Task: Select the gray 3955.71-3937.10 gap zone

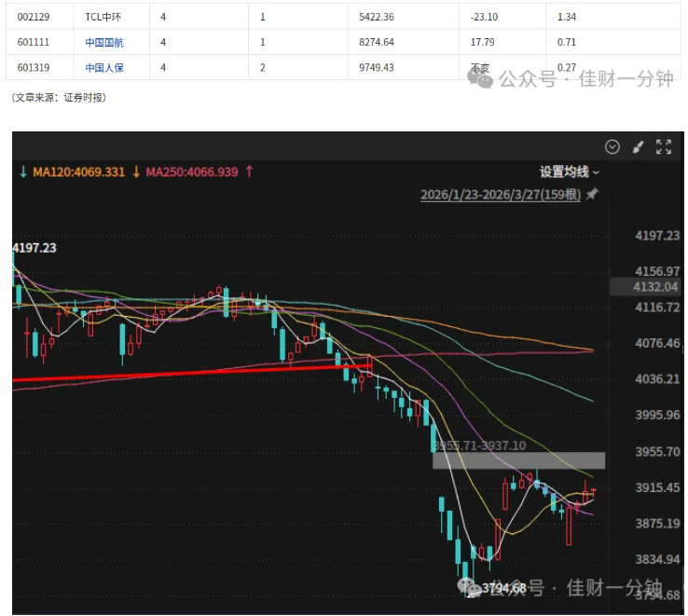Action: (518, 460)
